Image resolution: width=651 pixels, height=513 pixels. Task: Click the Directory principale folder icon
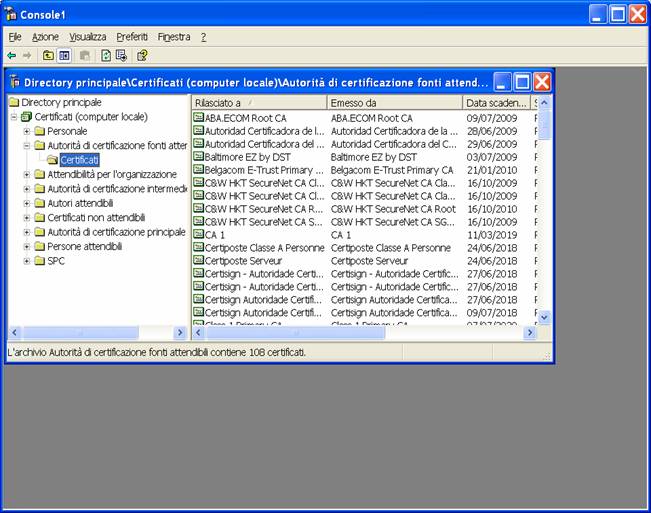(14, 102)
